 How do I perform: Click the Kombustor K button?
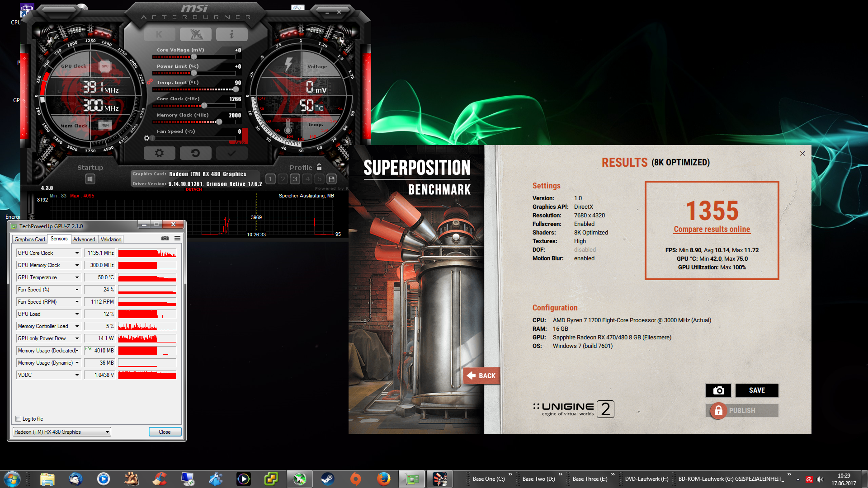[x=159, y=34]
